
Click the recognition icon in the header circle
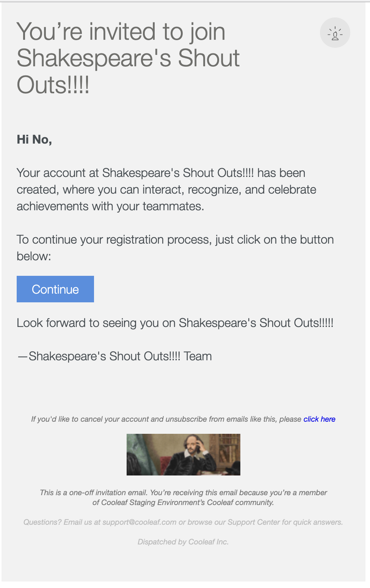[335, 33]
